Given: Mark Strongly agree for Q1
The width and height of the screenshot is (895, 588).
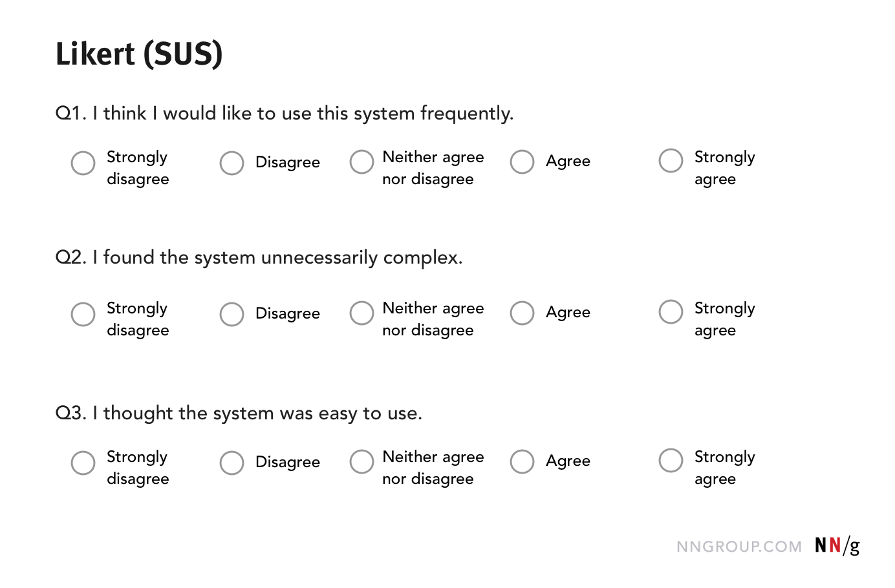Looking at the screenshot, I should tap(671, 161).
